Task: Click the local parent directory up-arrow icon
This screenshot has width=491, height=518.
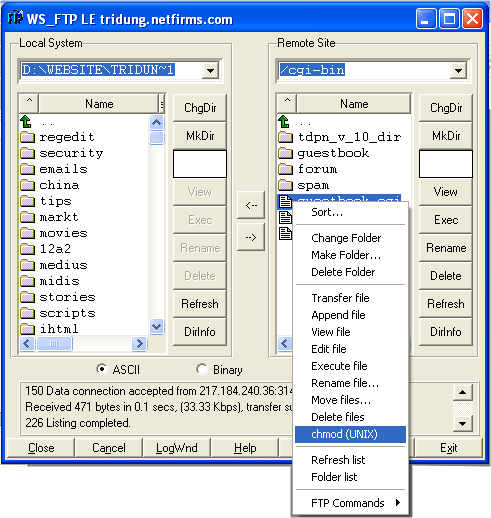Action: [26, 121]
